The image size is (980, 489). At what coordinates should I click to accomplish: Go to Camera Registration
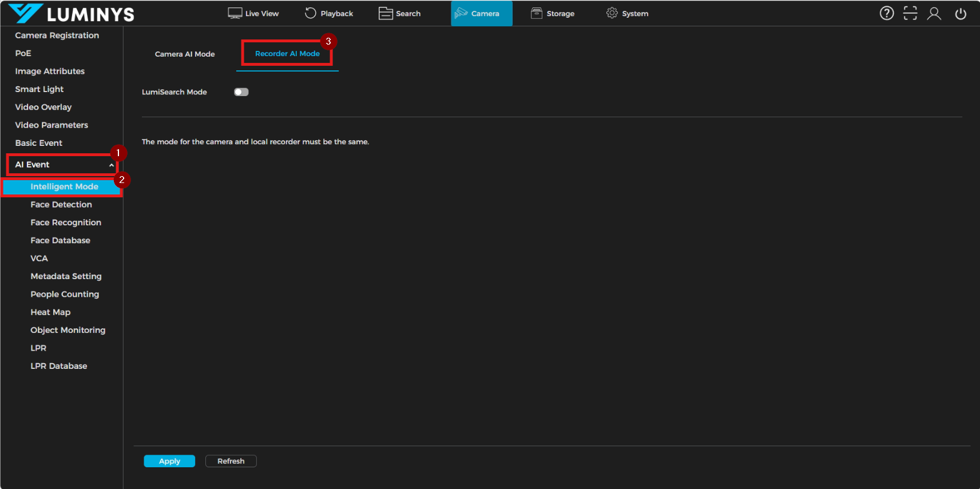[57, 35]
